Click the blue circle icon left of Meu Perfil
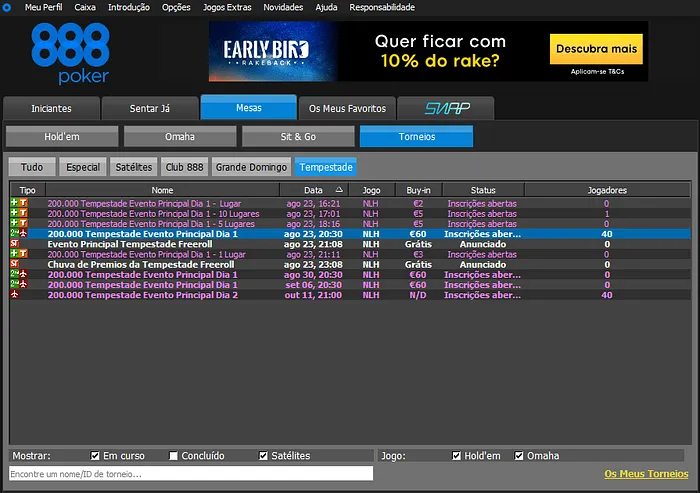700x493 pixels. (x=6, y=7)
